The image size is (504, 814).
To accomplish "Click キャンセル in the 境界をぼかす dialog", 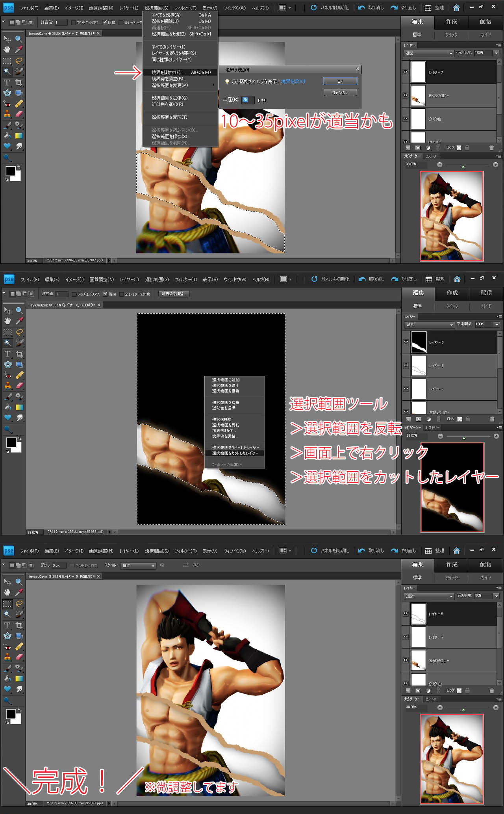I will 340,92.
